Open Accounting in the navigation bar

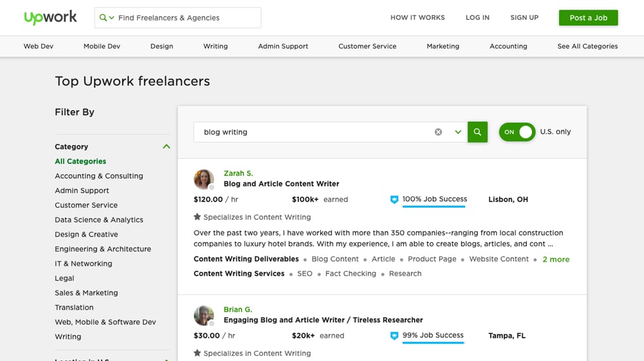pos(508,46)
